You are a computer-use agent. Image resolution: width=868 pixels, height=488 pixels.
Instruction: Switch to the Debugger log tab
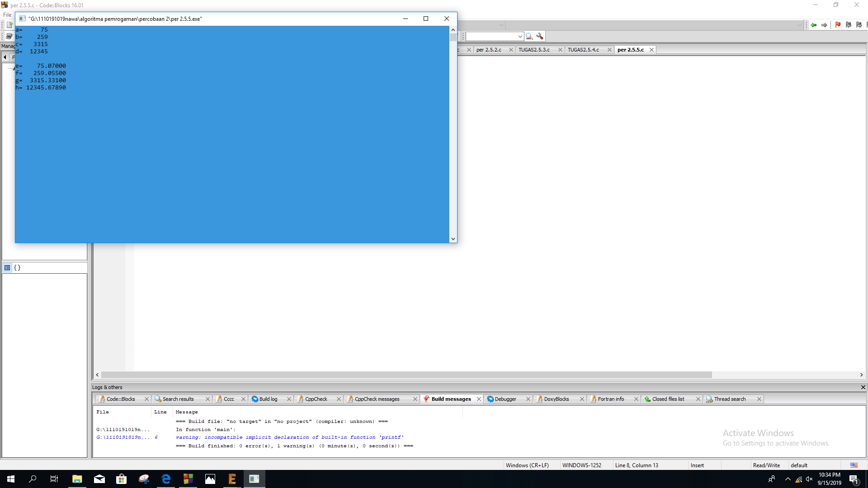(x=505, y=399)
